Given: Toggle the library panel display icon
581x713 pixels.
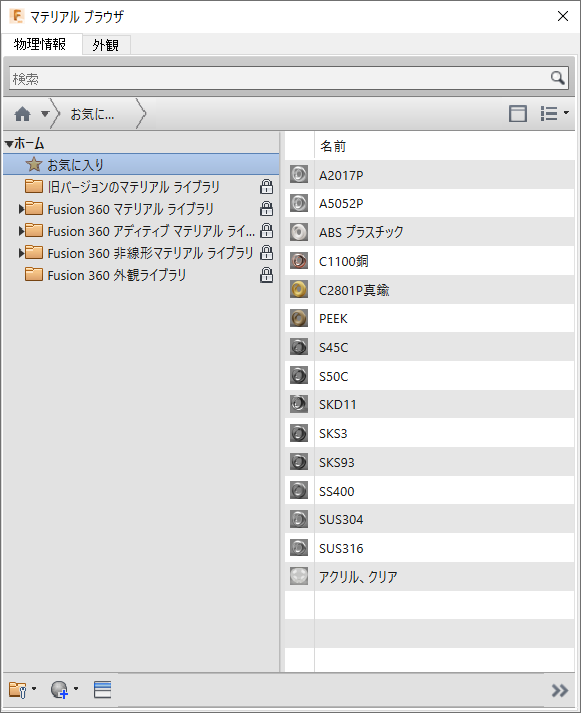Looking at the screenshot, I should point(518,113).
